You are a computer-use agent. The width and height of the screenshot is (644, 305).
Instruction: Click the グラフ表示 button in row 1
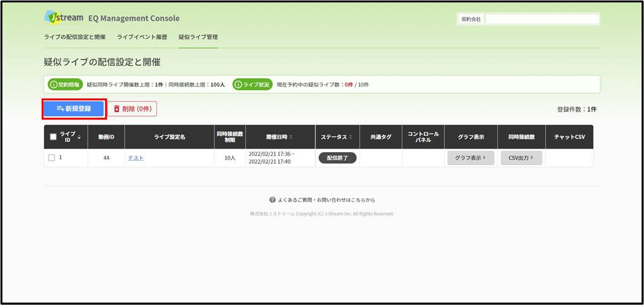[x=471, y=158]
